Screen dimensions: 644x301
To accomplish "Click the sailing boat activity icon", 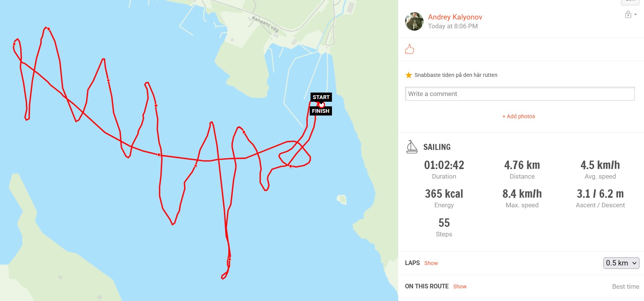I will tap(412, 146).
